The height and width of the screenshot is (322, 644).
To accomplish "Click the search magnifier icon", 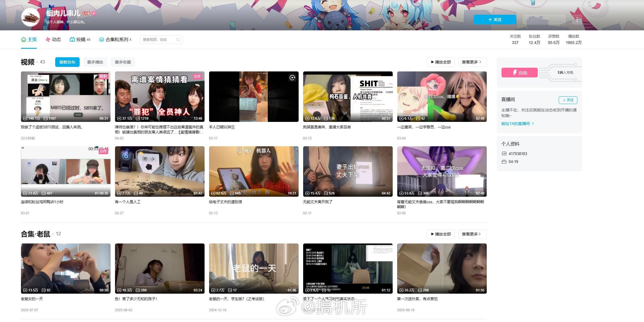I will coord(178,40).
